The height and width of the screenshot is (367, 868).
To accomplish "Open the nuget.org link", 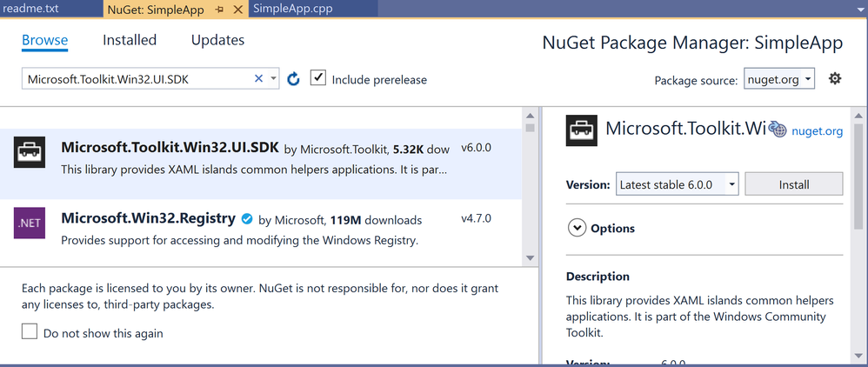I will 817,130.
